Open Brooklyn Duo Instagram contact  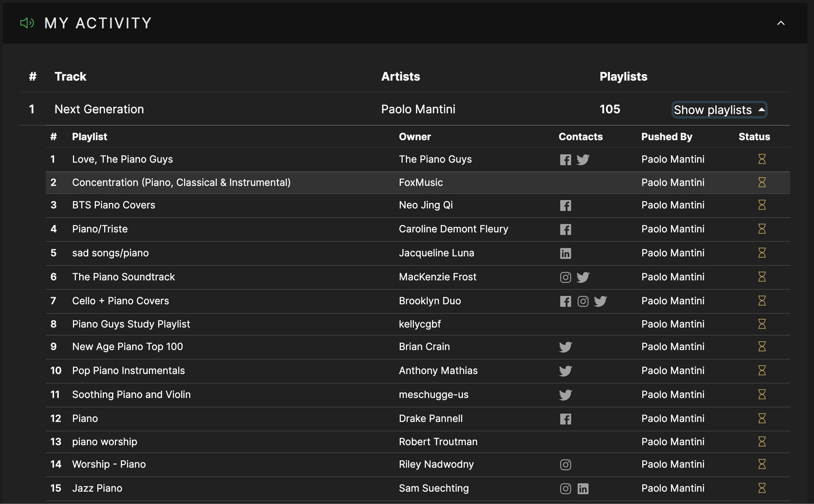click(583, 301)
